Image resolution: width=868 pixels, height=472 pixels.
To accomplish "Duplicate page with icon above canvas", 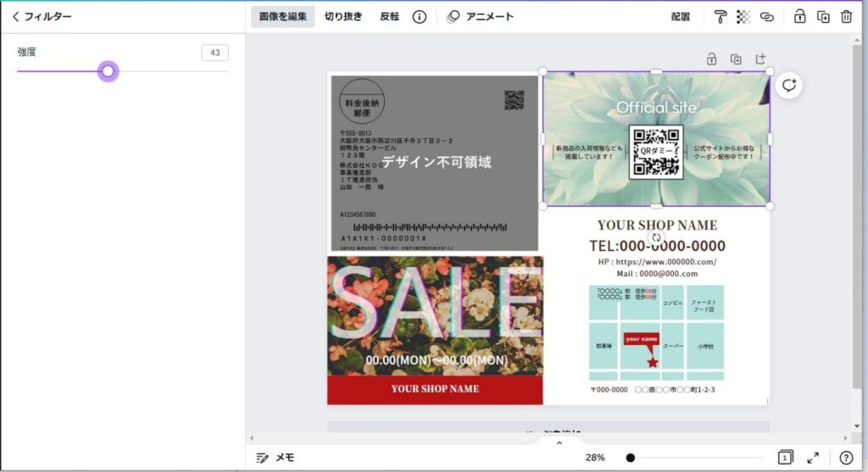I will pos(736,58).
